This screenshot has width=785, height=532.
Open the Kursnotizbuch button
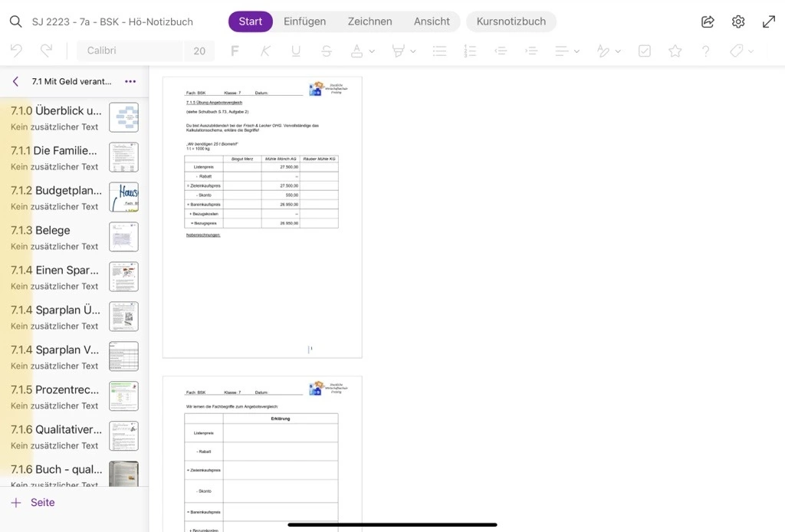(x=511, y=21)
